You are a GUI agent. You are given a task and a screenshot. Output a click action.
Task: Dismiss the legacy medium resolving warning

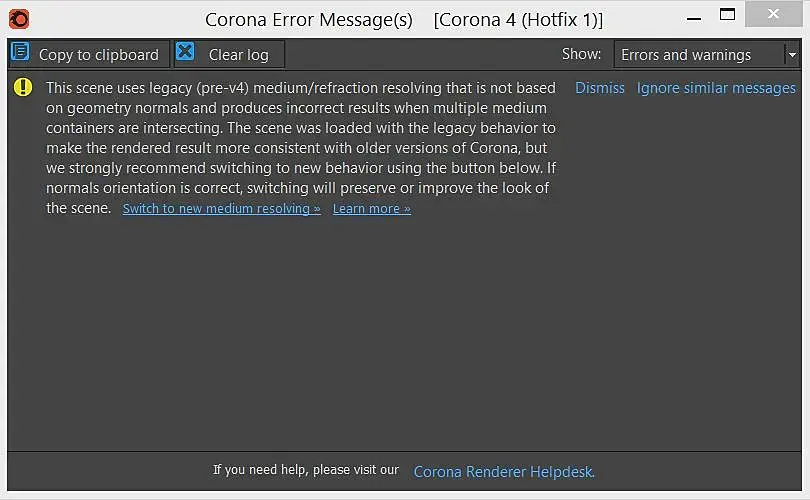[x=600, y=88]
